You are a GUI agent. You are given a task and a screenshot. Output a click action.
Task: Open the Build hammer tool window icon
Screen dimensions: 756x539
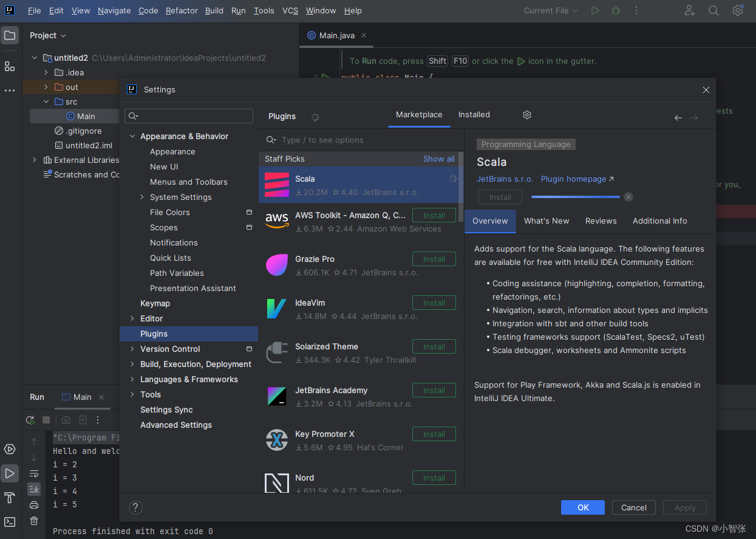point(10,498)
